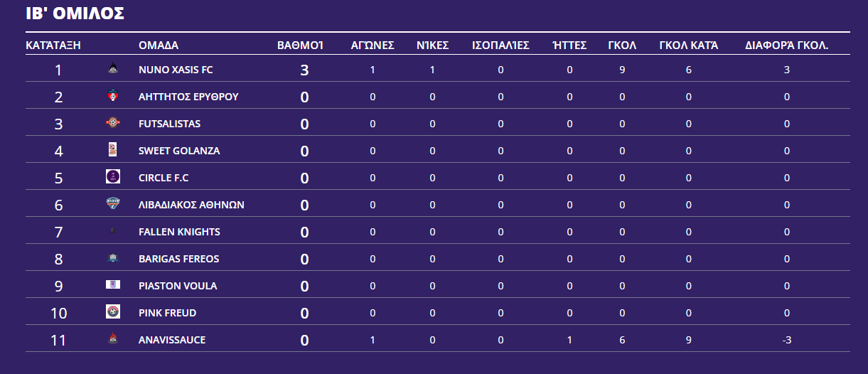Open the FALLEN KNIGHTS team link
This screenshot has height=374, width=868.
179,232
